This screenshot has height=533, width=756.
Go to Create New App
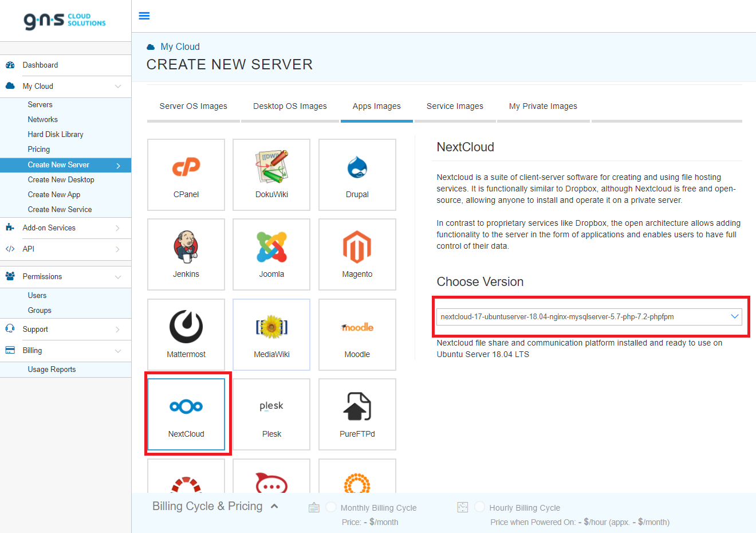tap(54, 194)
